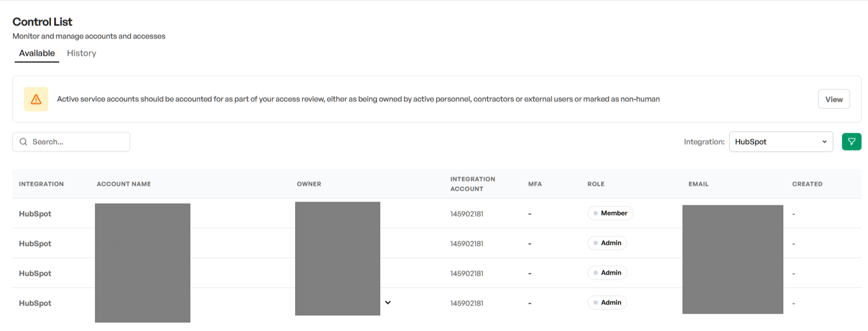Click the EMAIL column header
The height and width of the screenshot is (331, 868).
coord(699,184)
